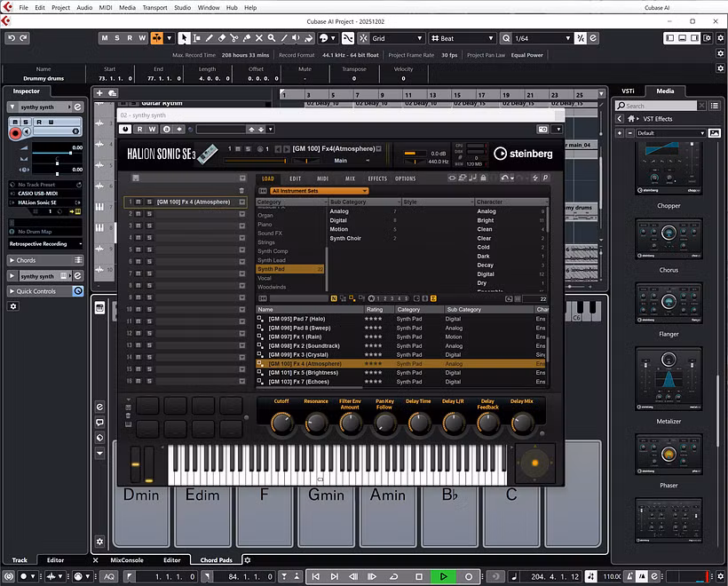
Task: Click the Cutoff quick control knob
Action: (x=281, y=423)
